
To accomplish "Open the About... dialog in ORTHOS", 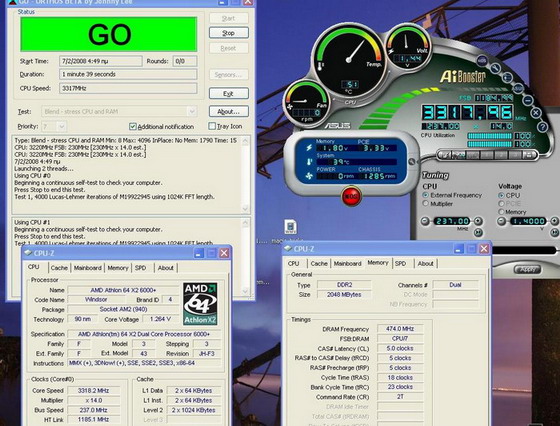I will (x=229, y=111).
